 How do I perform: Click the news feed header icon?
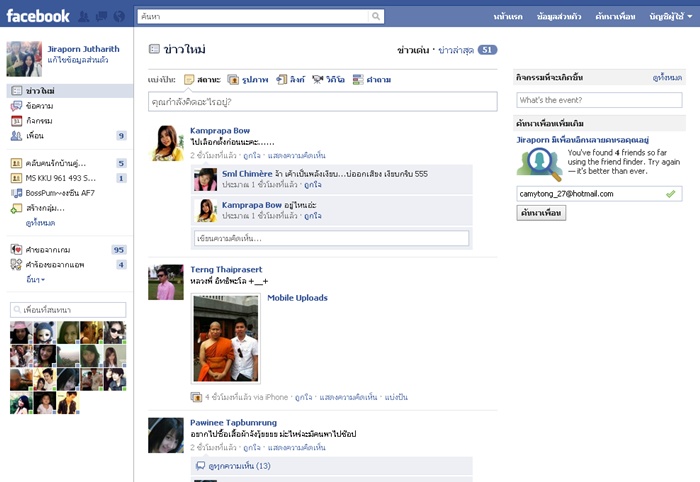pos(154,49)
